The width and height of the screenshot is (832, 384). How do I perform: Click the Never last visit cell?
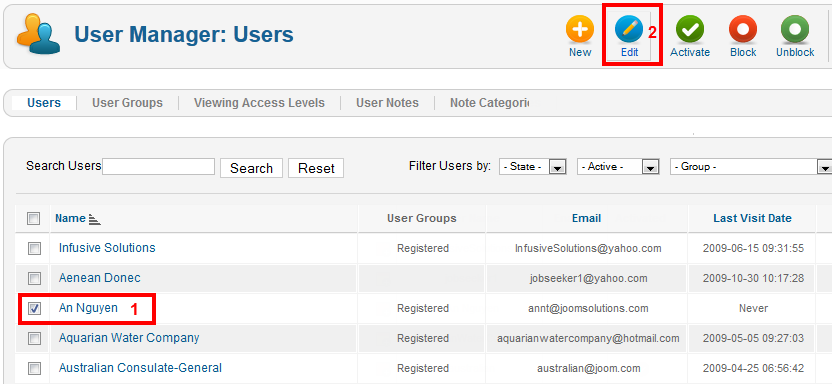pyautogui.click(x=753, y=308)
